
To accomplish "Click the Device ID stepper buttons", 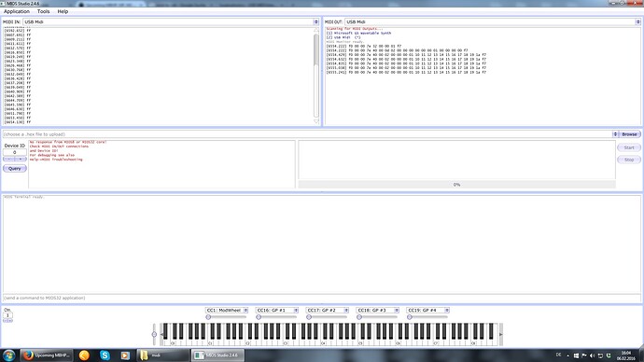I will (x=15, y=159).
